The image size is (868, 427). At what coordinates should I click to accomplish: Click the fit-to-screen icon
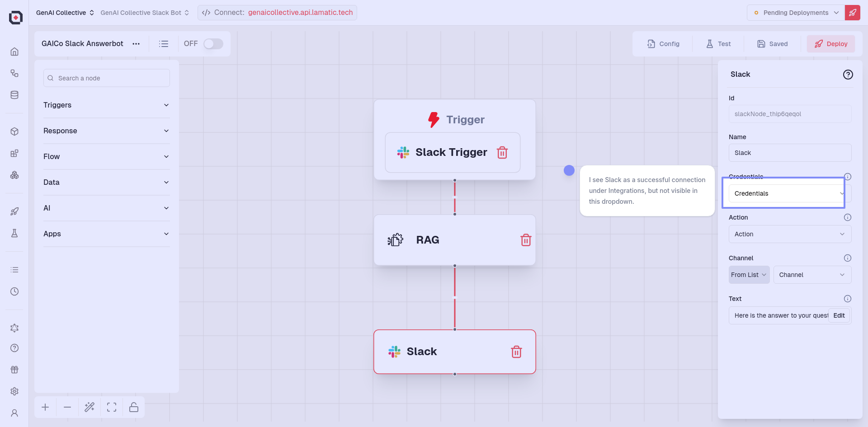[x=112, y=407]
